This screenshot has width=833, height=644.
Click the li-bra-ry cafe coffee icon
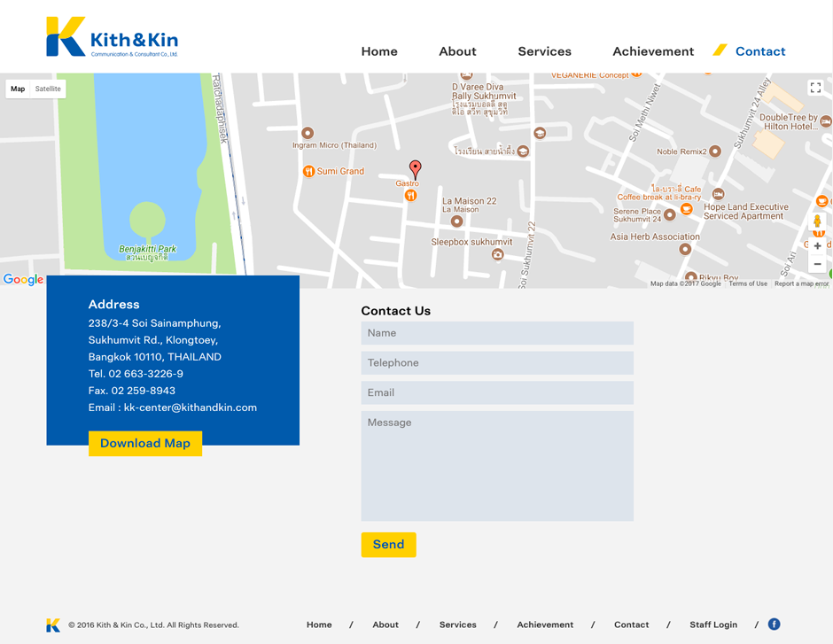click(687, 209)
